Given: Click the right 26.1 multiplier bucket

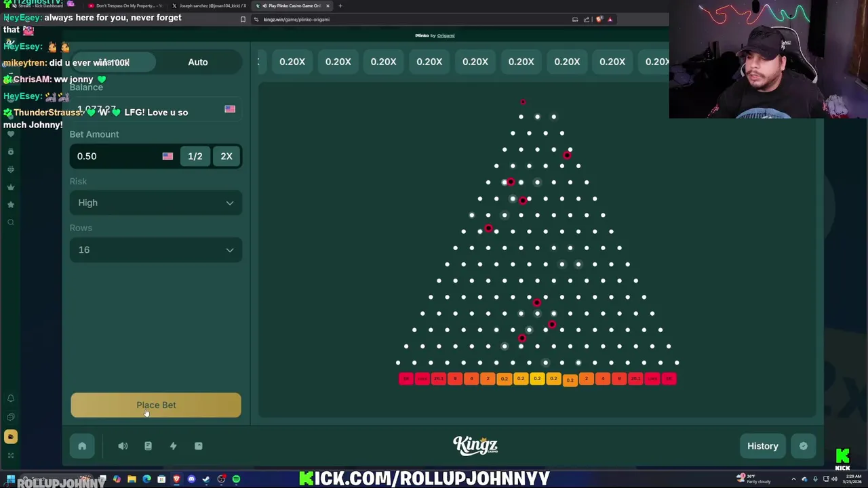Looking at the screenshot, I should [x=635, y=379].
